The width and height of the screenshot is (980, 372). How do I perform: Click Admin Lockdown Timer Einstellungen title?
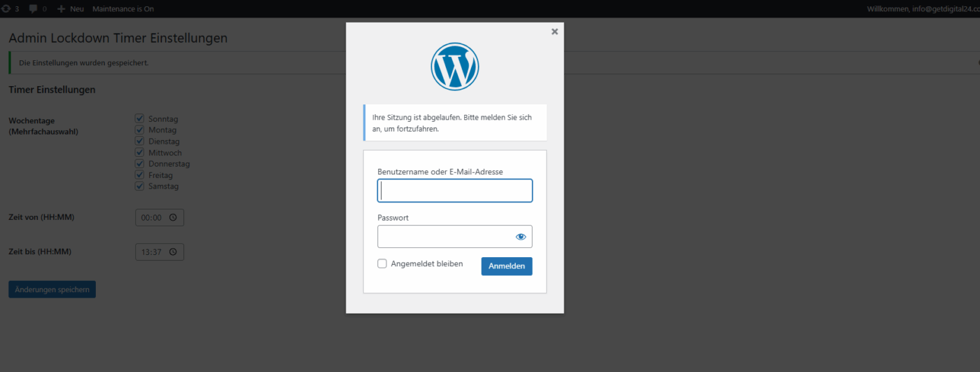coord(118,38)
